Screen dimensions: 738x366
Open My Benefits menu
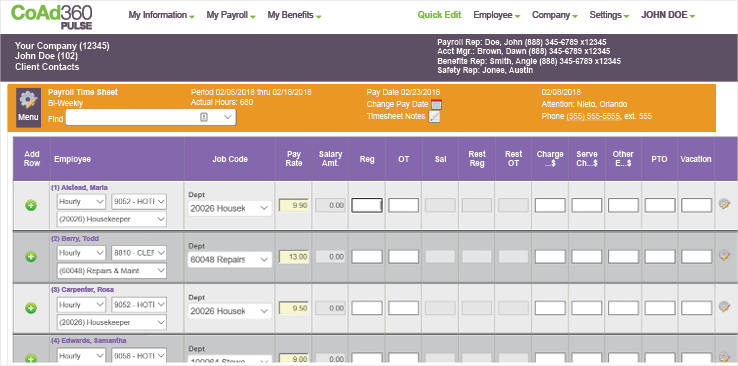[x=294, y=15]
